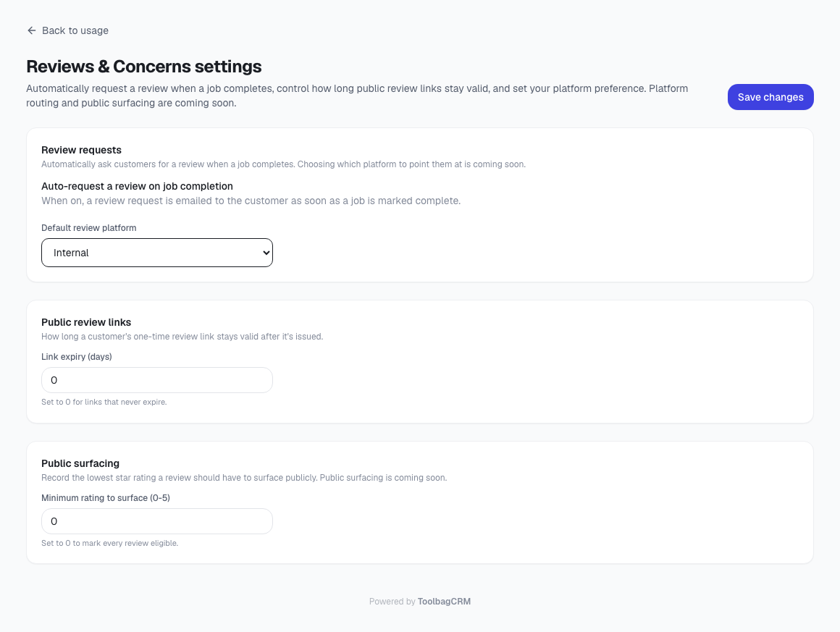The image size is (840, 632).
Task: Click the 'Public review links' section title
Action: tap(86, 322)
